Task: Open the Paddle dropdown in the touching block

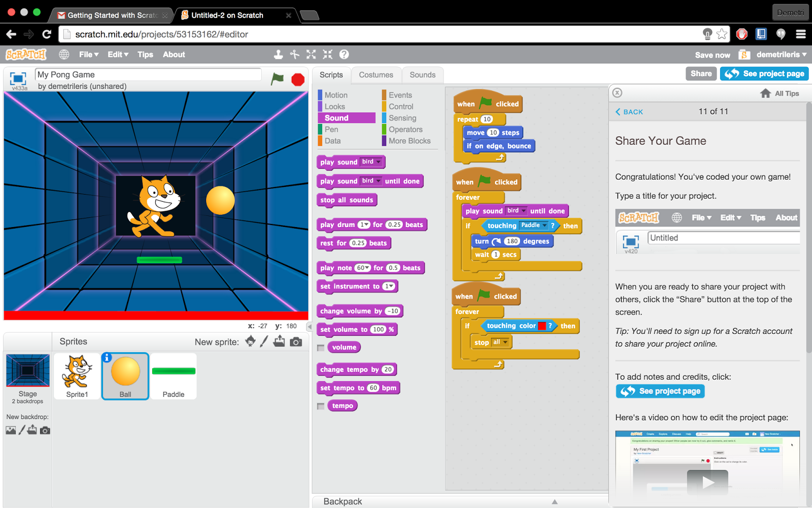Action: (533, 226)
